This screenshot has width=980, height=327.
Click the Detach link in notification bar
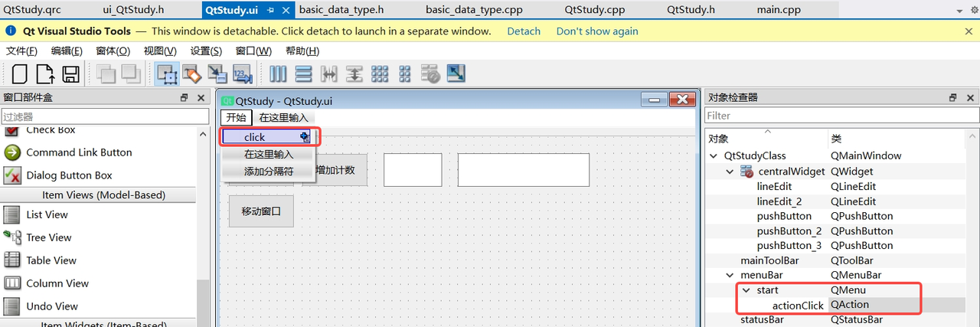point(524,31)
